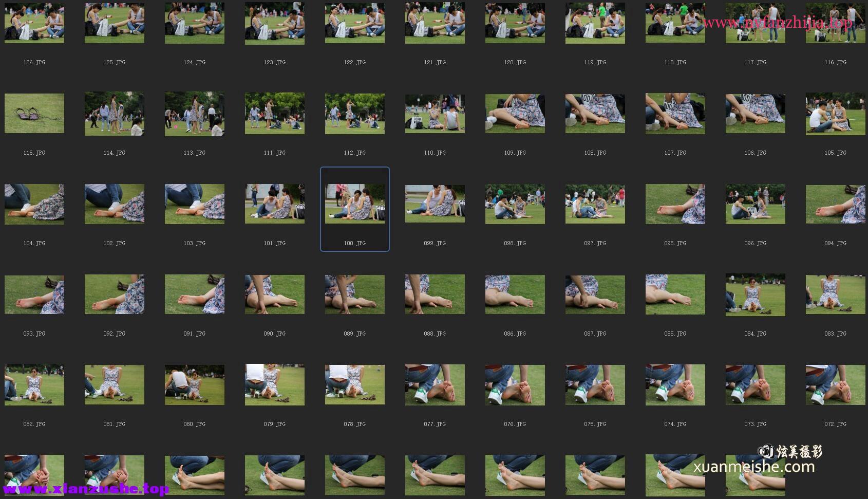The height and width of the screenshot is (499, 868).
Task: Pick the thumbnail of 120.JPG
Action: [x=515, y=23]
